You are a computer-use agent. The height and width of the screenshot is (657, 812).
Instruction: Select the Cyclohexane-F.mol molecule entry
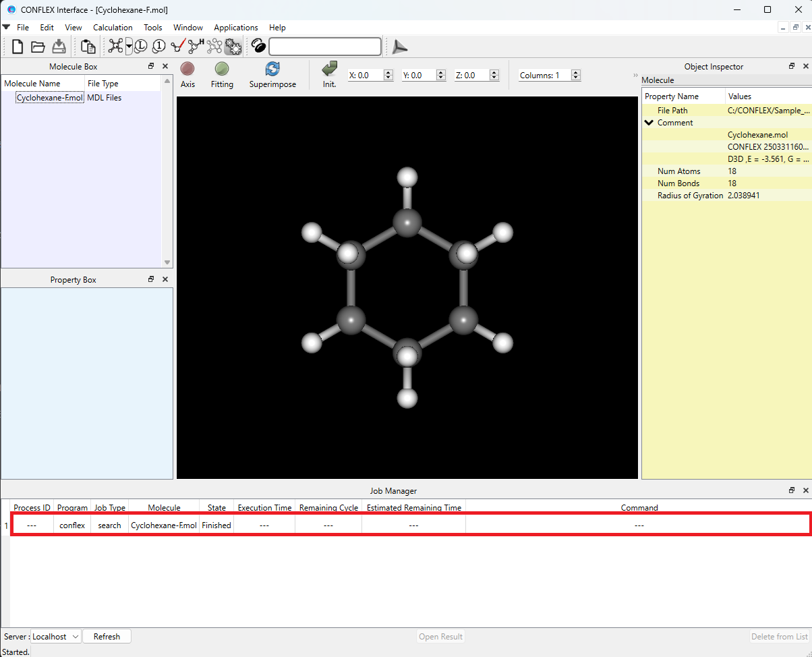tap(49, 98)
